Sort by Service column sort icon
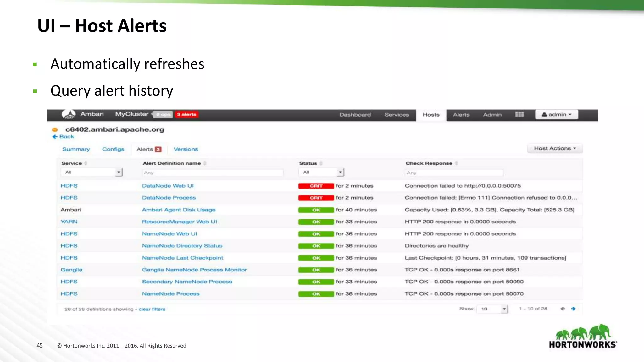The height and width of the screenshot is (362, 644). tap(86, 163)
